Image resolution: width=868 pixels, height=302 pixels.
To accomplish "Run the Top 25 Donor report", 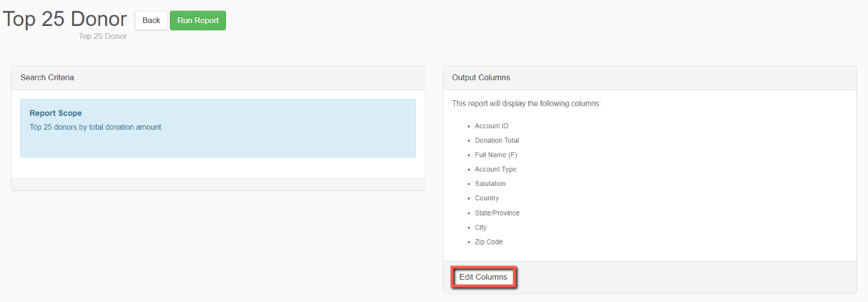I will tap(198, 20).
